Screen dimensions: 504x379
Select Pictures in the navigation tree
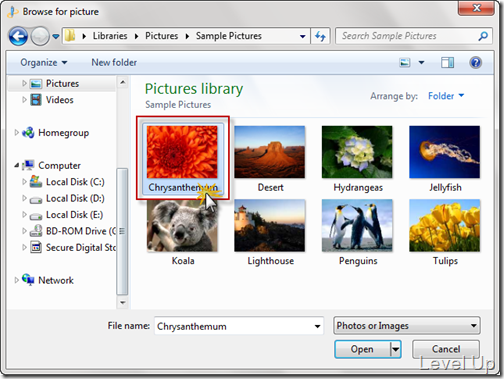tap(62, 83)
